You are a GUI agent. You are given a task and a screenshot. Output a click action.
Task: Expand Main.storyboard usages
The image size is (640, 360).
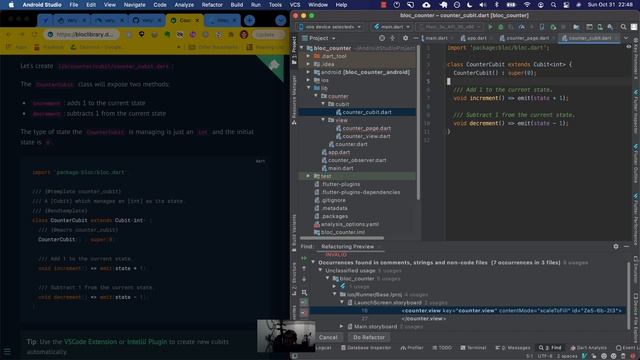[x=342, y=327]
